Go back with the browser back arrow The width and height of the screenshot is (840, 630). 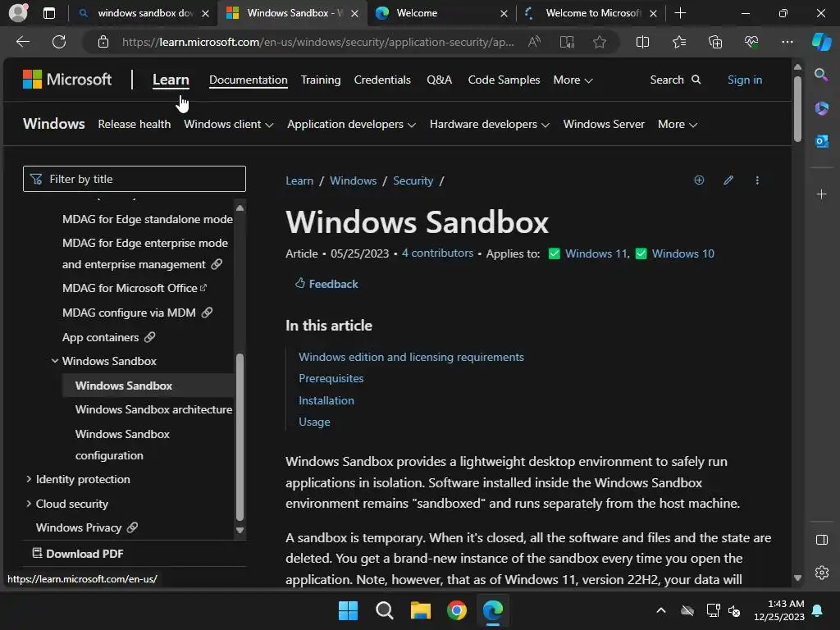[22, 42]
